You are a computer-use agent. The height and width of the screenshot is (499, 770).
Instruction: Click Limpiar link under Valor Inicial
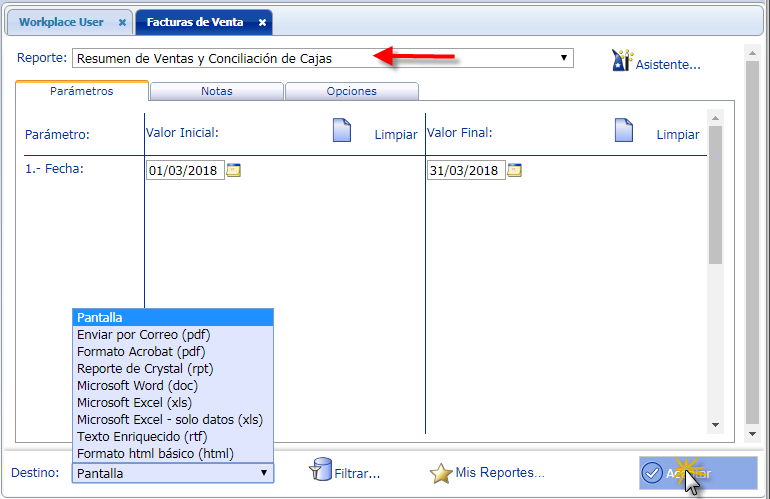pyautogui.click(x=396, y=135)
